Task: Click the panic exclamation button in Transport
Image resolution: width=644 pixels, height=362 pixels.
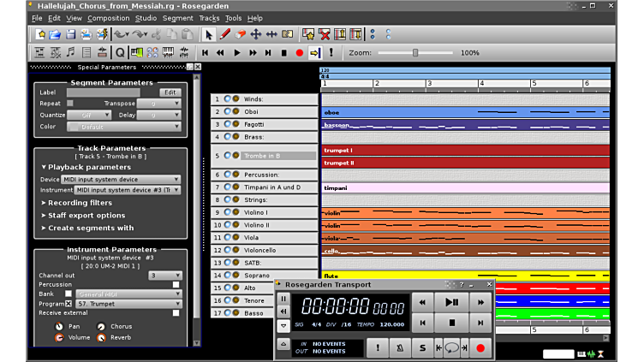Action: (x=377, y=347)
